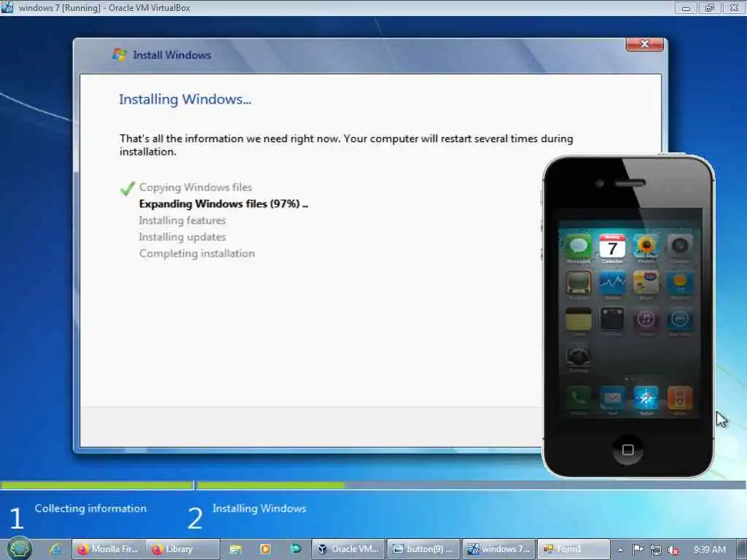Close the Install Windows dialog
This screenshot has height=560, width=747.
[645, 44]
